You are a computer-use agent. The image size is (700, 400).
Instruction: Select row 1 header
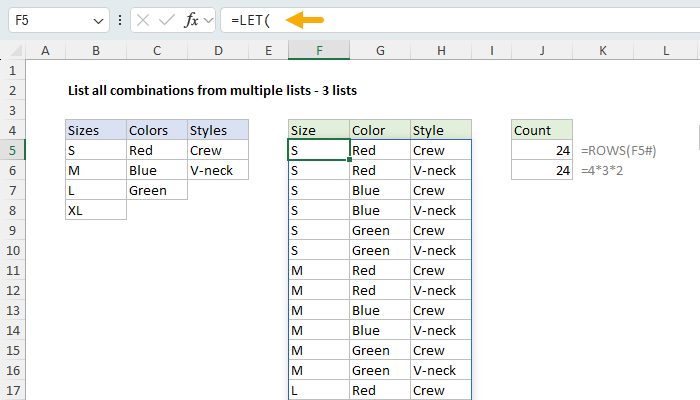pos(12,71)
